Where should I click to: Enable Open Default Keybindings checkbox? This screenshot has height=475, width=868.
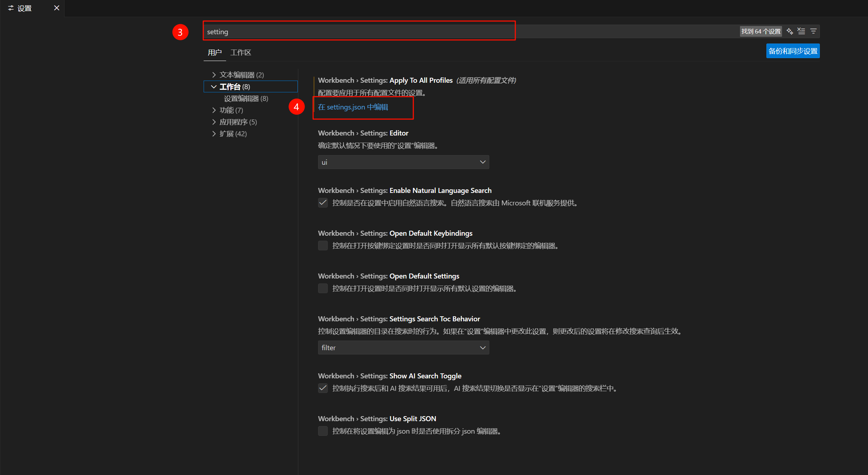click(323, 246)
